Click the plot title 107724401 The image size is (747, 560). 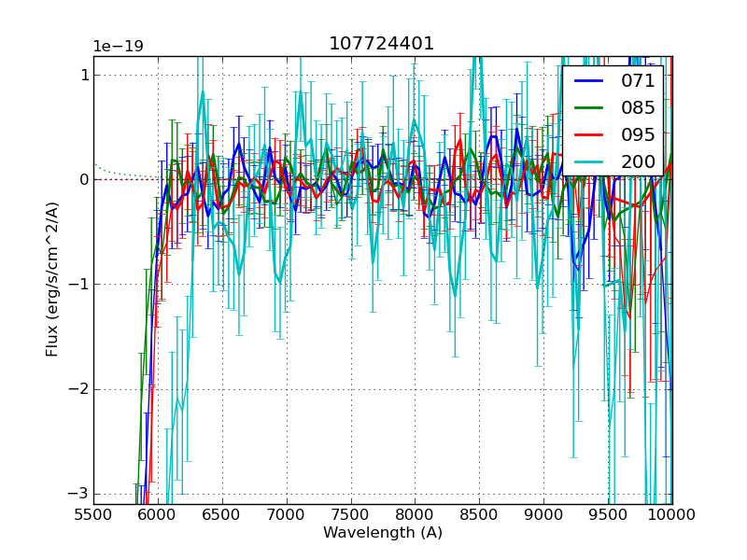tap(382, 44)
